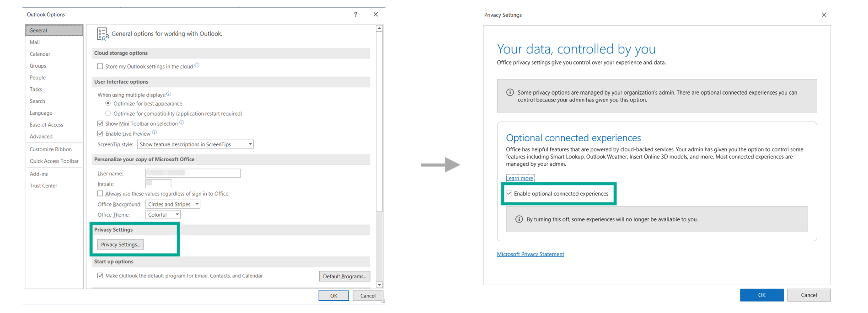This screenshot has height=313, width=868.
Task: Uncheck Enable optional connected experiences
Action: tap(509, 194)
